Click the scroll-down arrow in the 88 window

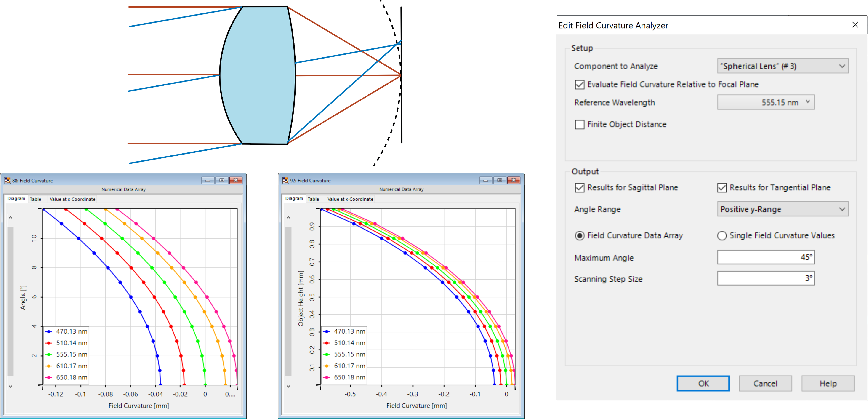(x=11, y=386)
